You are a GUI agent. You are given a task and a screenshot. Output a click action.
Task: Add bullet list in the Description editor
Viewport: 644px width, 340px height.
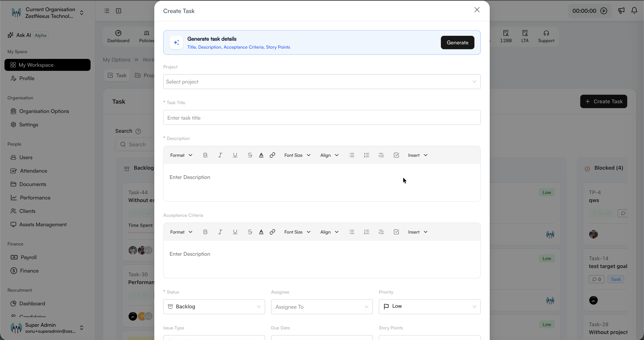tap(351, 155)
